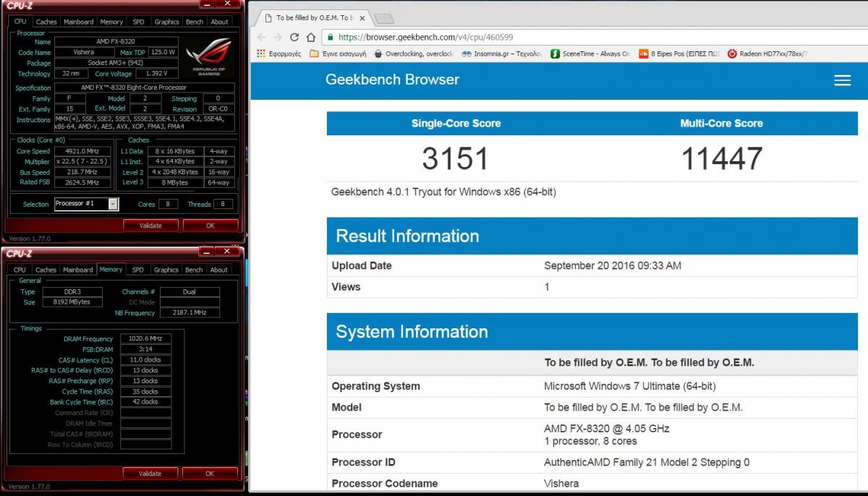Click the ROG logo in CPU-Z
Viewport: 868px width, 496px height.
[208, 56]
